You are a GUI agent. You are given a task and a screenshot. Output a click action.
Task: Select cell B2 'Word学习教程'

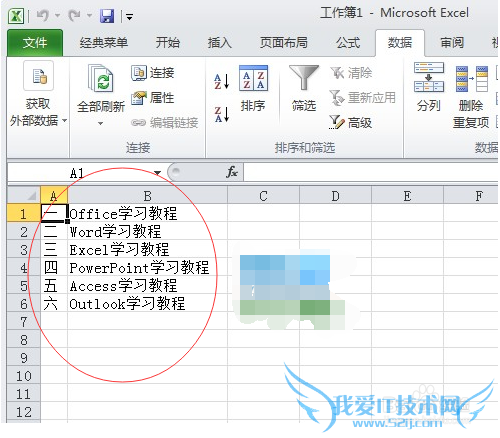point(147,231)
